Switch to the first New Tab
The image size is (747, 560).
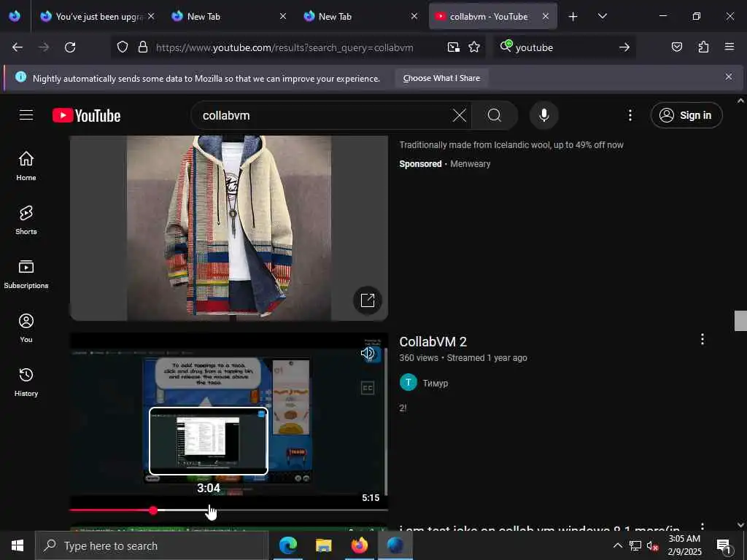pos(229,16)
